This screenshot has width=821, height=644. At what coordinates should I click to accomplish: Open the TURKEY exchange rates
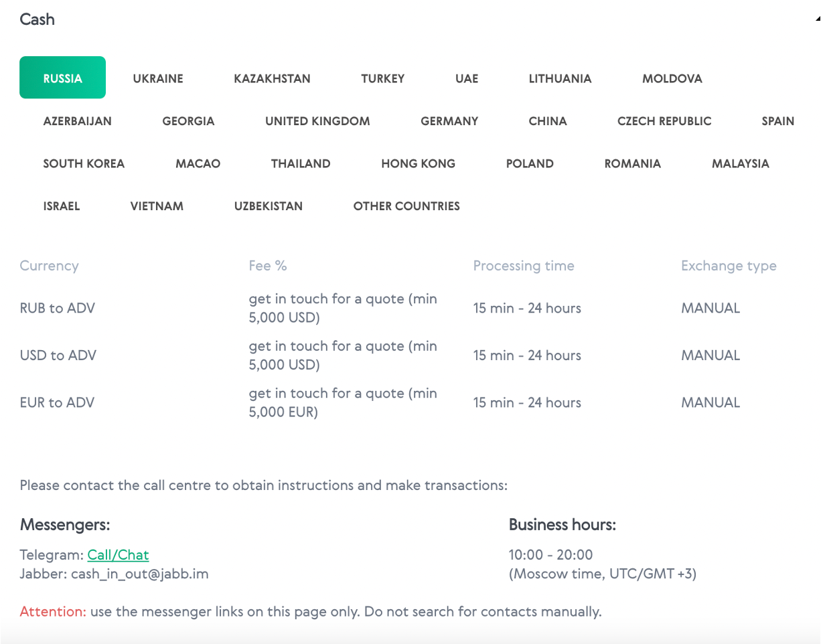click(382, 78)
